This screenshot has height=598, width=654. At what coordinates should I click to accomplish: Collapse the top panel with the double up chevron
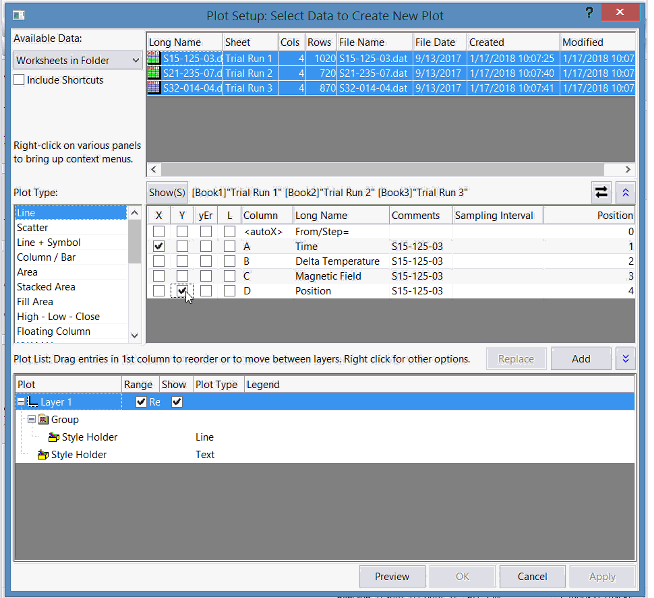click(x=625, y=192)
